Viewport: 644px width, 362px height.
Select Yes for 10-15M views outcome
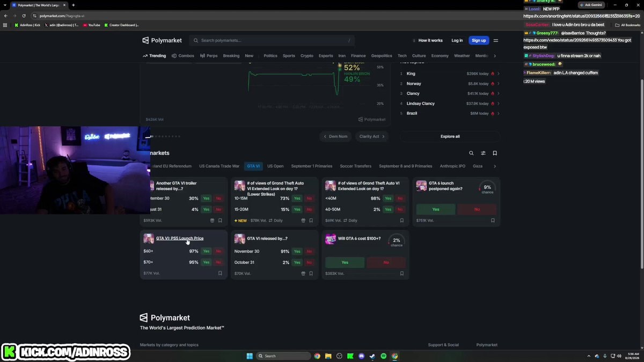point(297,198)
